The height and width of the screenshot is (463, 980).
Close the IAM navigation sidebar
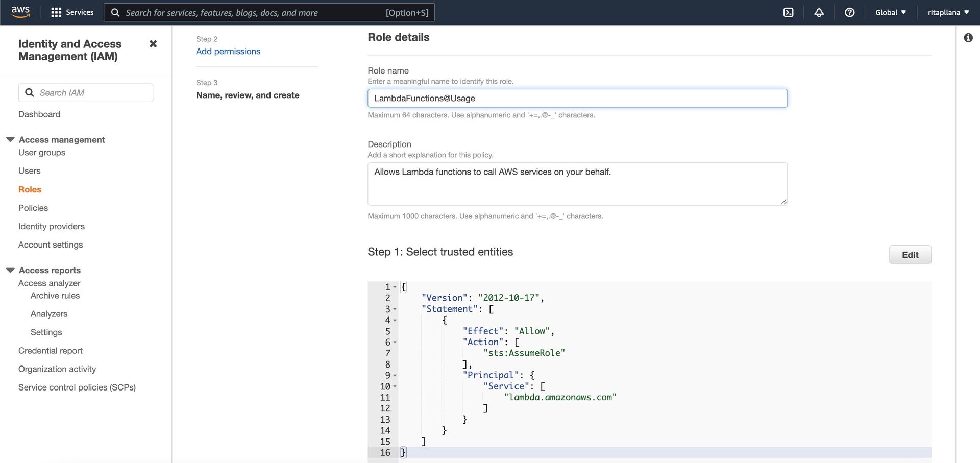click(x=153, y=44)
